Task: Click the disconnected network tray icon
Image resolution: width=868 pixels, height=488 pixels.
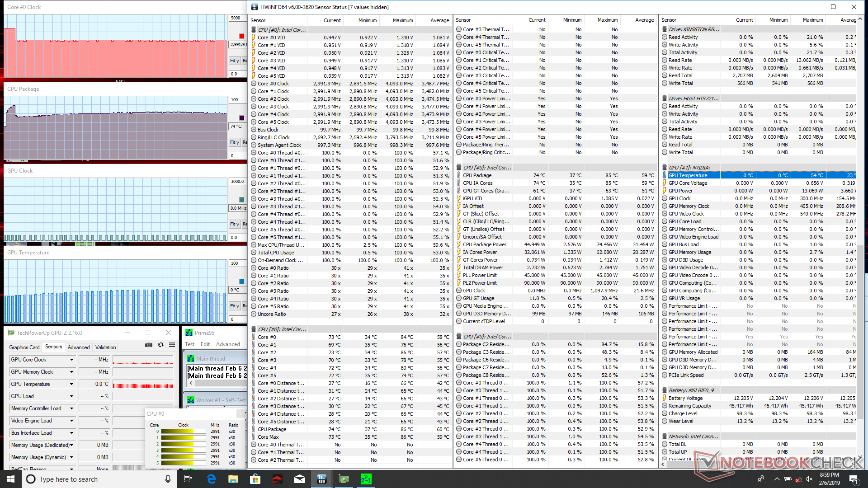Action: pos(799,479)
